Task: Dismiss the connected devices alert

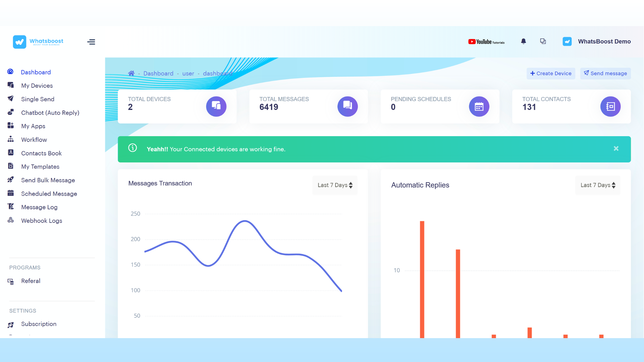Action: pyautogui.click(x=616, y=149)
